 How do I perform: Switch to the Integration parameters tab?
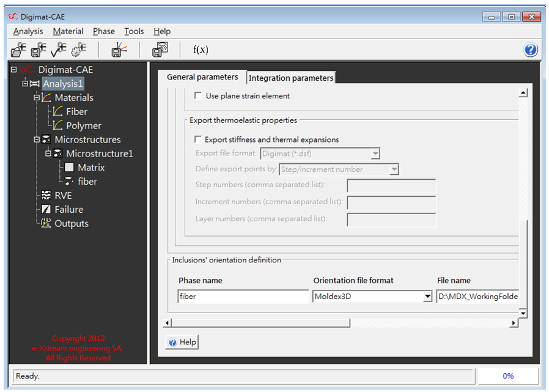(x=291, y=78)
